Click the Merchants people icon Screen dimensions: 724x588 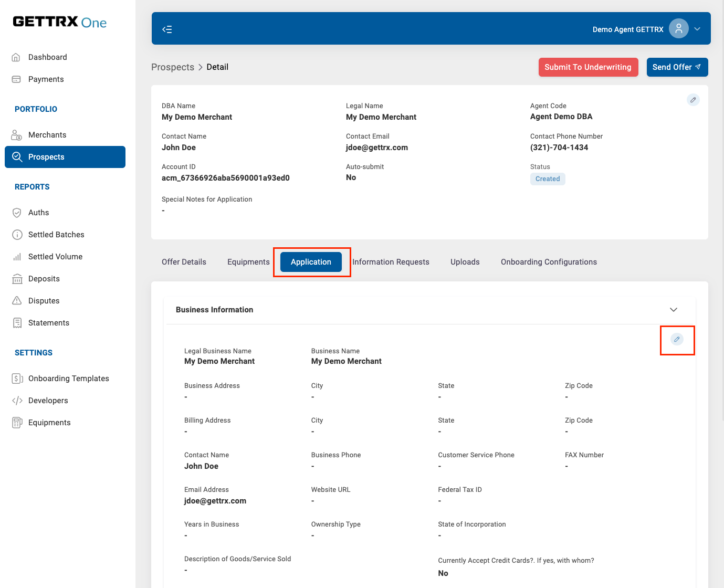[17, 135]
